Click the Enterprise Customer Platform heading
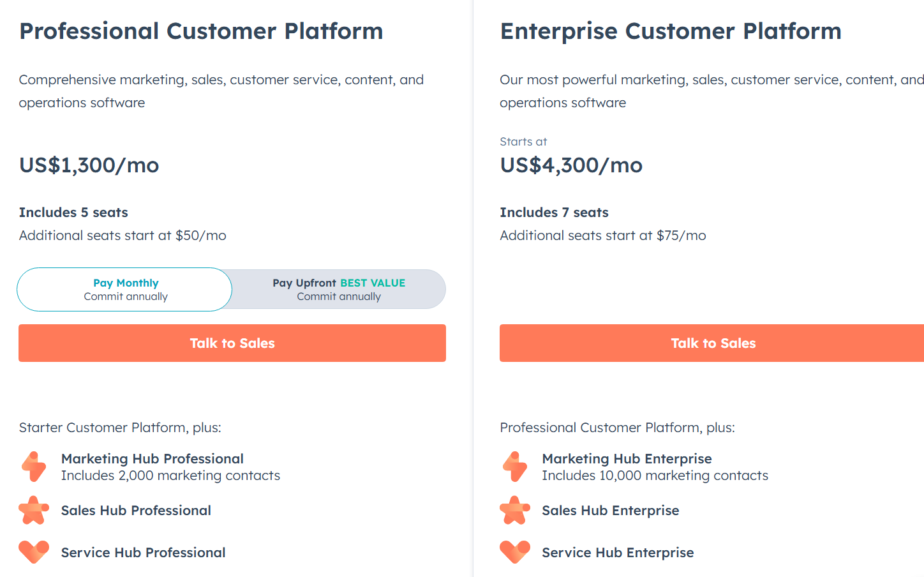924x577 pixels. 671,31
